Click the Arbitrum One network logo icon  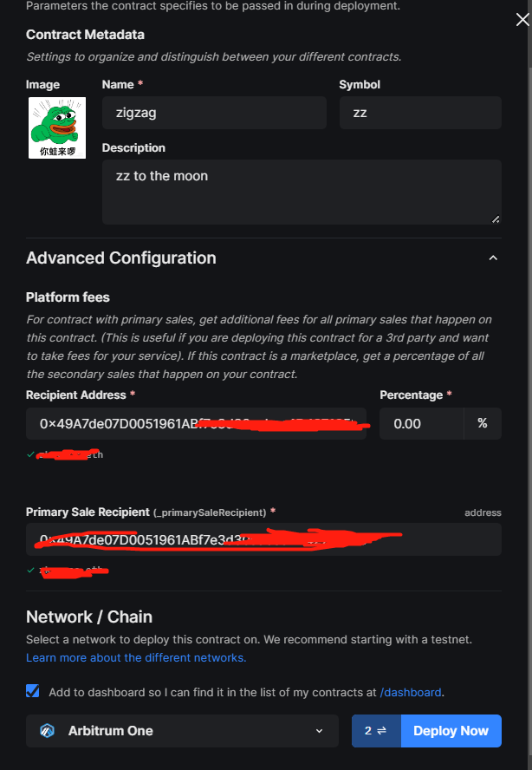[x=47, y=731]
